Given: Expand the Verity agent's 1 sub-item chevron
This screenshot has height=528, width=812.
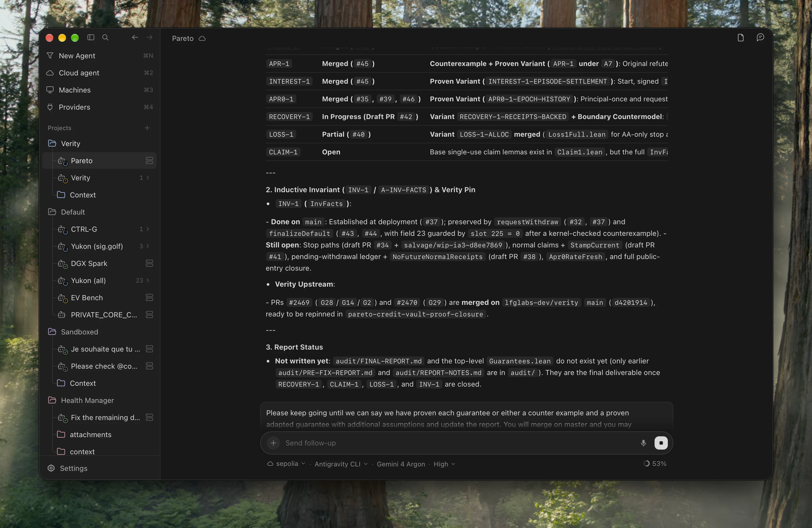Looking at the screenshot, I should [148, 178].
